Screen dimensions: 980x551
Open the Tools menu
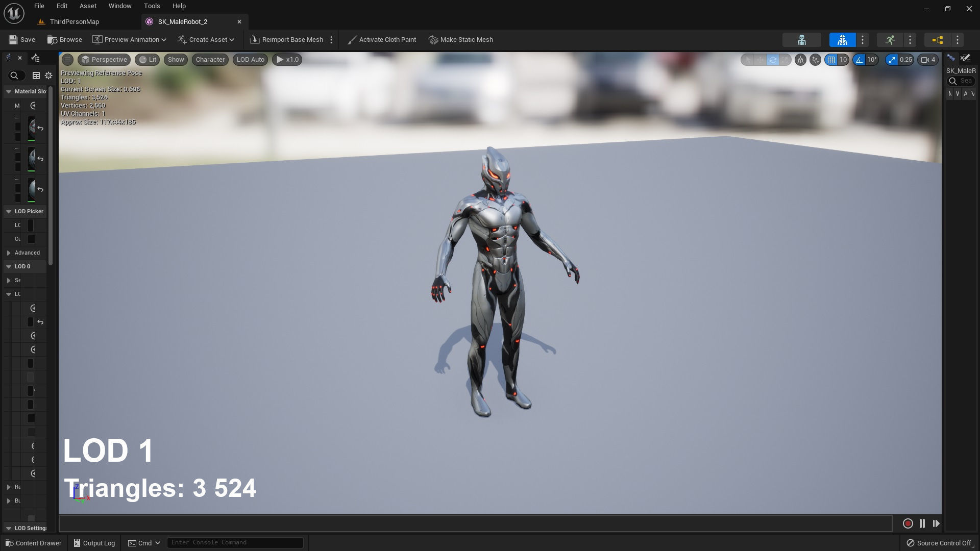pos(152,6)
